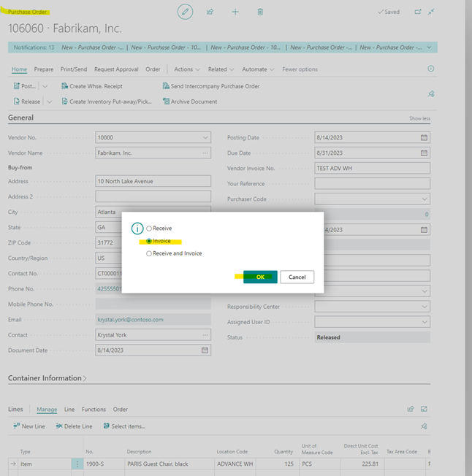Click the edit pencil icon
472x476 pixels.
click(185, 12)
